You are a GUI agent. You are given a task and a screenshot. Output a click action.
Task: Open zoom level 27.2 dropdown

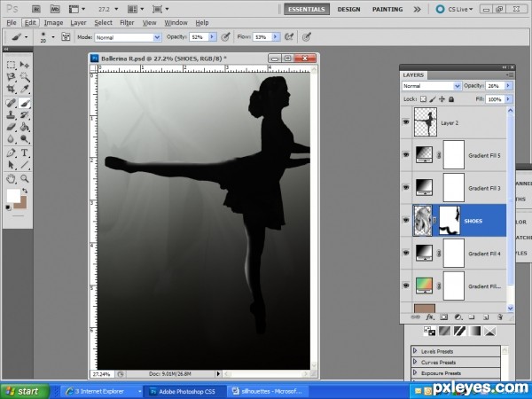116,9
